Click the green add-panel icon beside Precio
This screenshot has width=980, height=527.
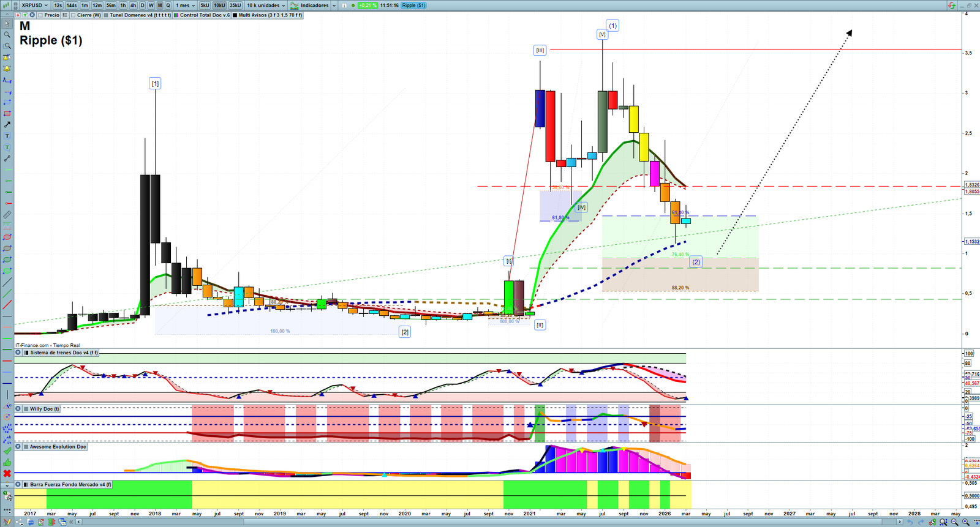tap(25, 15)
